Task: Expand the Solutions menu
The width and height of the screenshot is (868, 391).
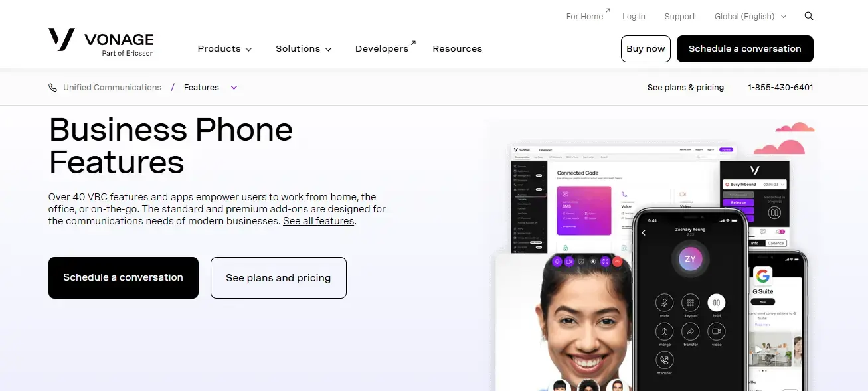Action: point(304,48)
